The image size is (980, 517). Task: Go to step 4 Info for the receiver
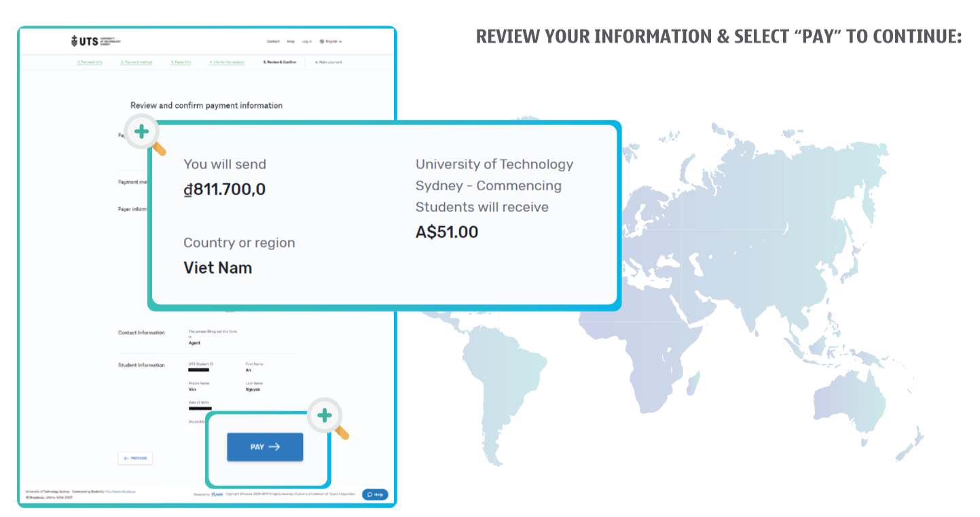point(227,62)
